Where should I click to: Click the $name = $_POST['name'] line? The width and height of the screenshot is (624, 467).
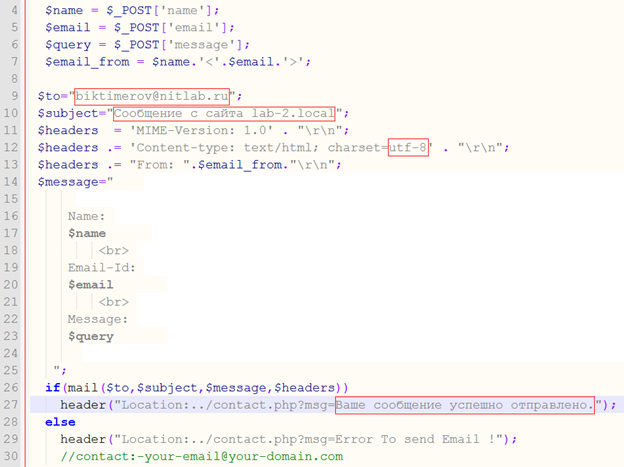point(132,10)
